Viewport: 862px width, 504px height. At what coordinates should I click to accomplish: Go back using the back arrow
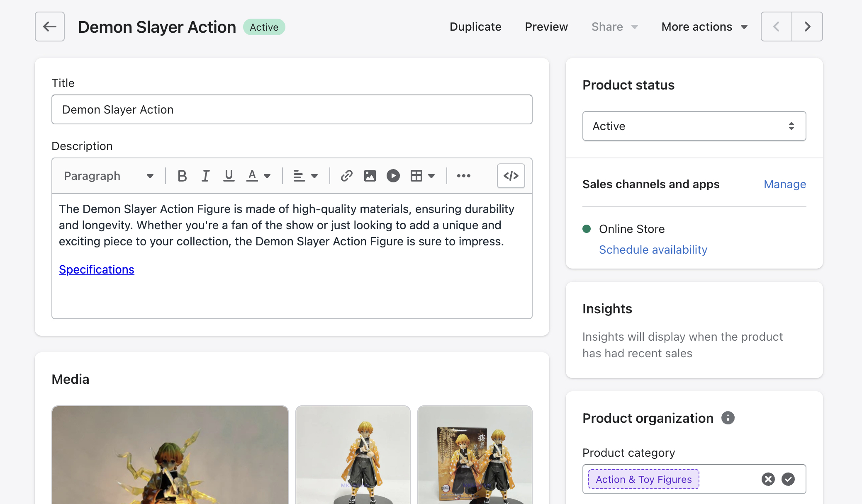tap(49, 27)
